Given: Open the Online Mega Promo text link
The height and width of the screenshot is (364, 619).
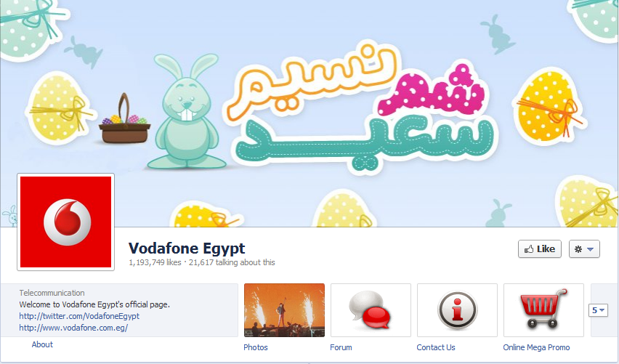Looking at the screenshot, I should point(536,347).
